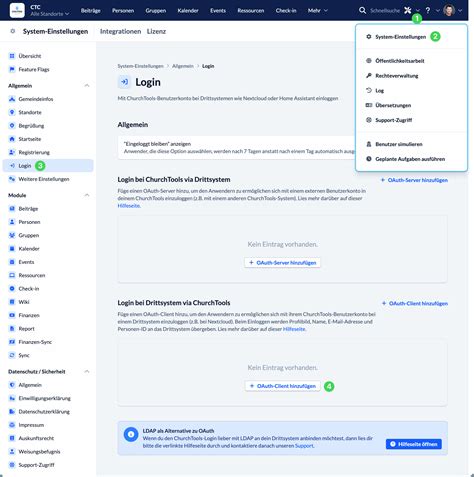
Task: Click the Gruppen module icon
Action: tap(12, 235)
